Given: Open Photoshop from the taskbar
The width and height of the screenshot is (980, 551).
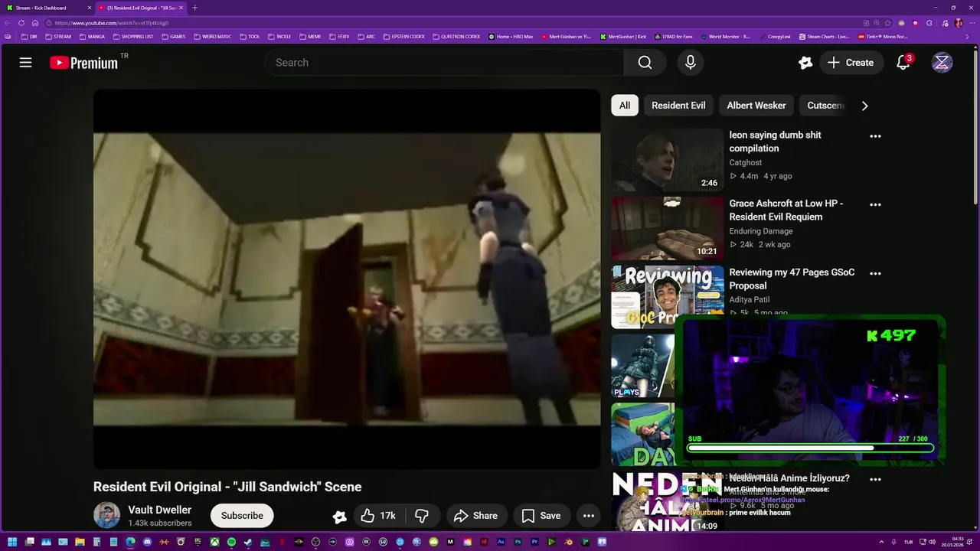Looking at the screenshot, I should click(x=518, y=543).
